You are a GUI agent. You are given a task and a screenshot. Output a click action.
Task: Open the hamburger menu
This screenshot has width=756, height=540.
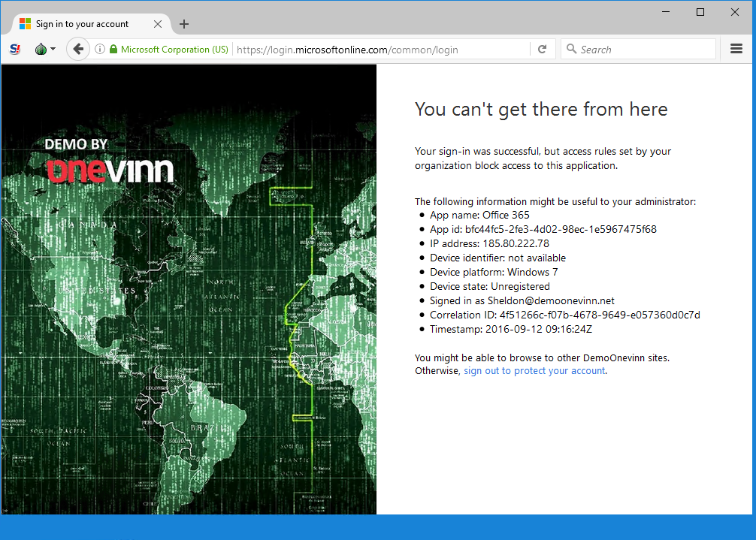point(736,50)
